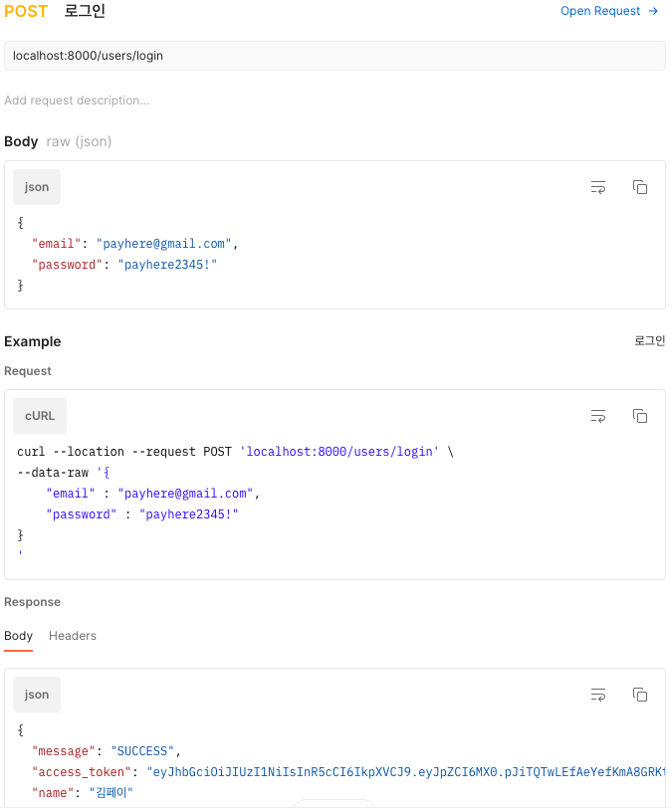670x812 pixels.
Task: Copy the request body JSON
Action: pyautogui.click(x=640, y=187)
